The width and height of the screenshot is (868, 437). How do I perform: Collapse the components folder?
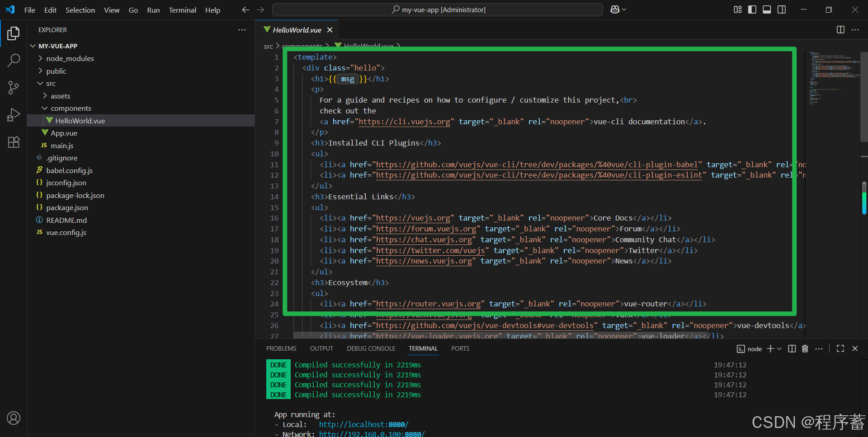click(x=45, y=108)
